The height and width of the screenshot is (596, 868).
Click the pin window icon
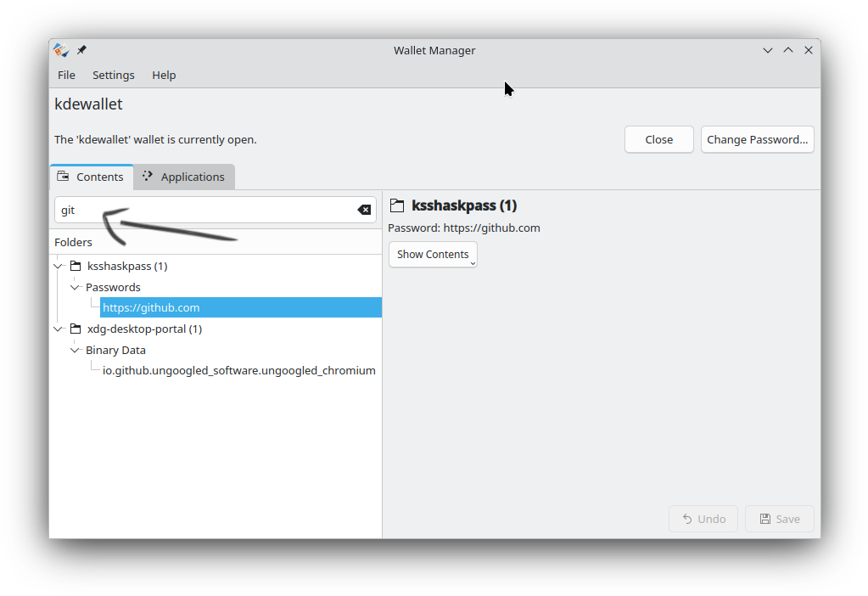pos(82,50)
